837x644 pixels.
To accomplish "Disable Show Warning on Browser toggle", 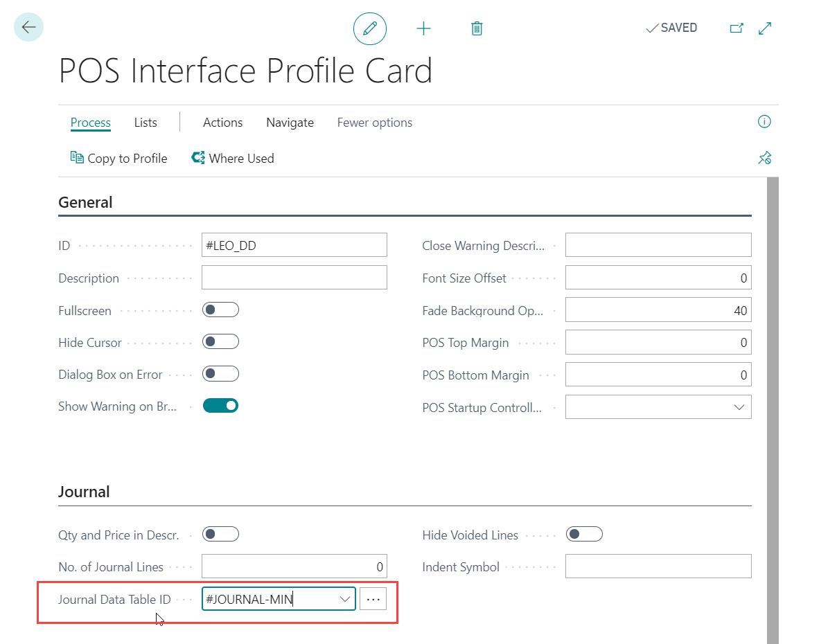I will (x=220, y=406).
